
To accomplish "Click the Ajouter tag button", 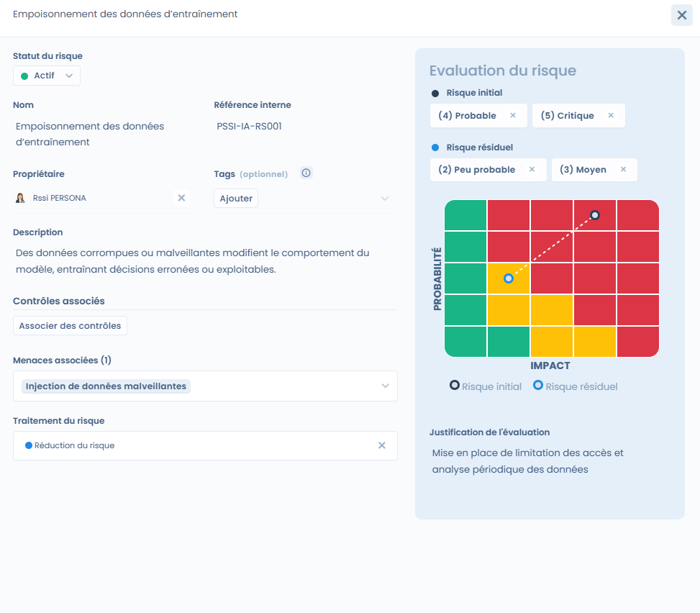I will point(236,199).
